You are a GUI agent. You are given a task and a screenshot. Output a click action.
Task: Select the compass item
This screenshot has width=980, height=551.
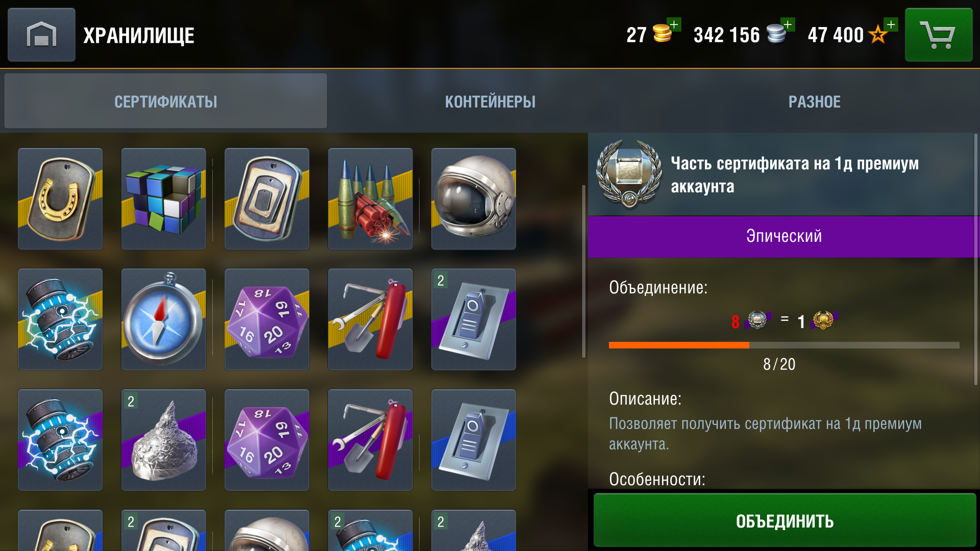[x=163, y=319]
